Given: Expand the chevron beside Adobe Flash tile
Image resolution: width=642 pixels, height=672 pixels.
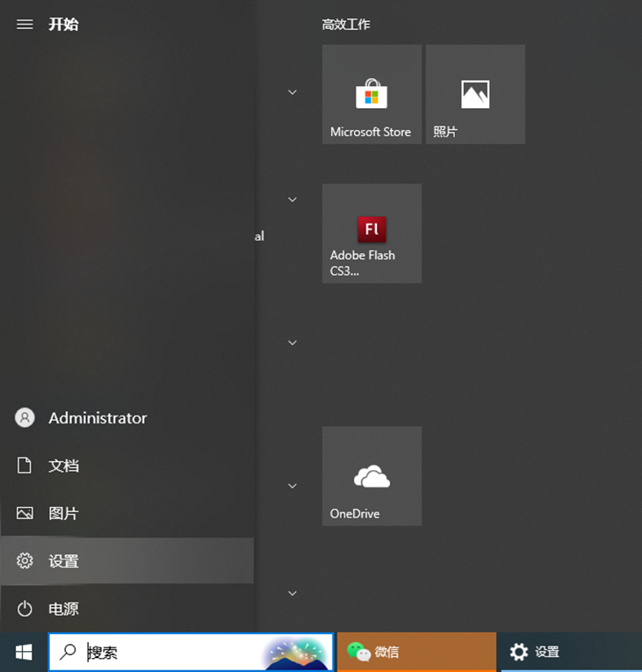Looking at the screenshot, I should (x=292, y=199).
